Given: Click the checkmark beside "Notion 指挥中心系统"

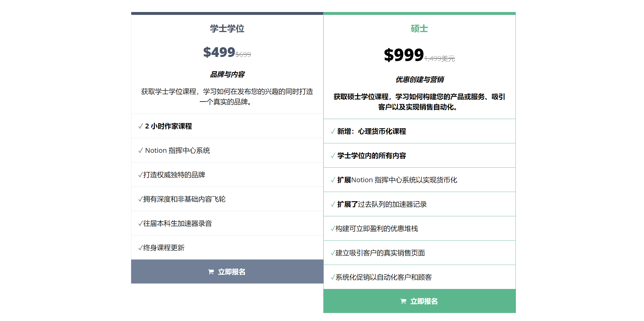Looking at the screenshot, I should [x=141, y=150].
